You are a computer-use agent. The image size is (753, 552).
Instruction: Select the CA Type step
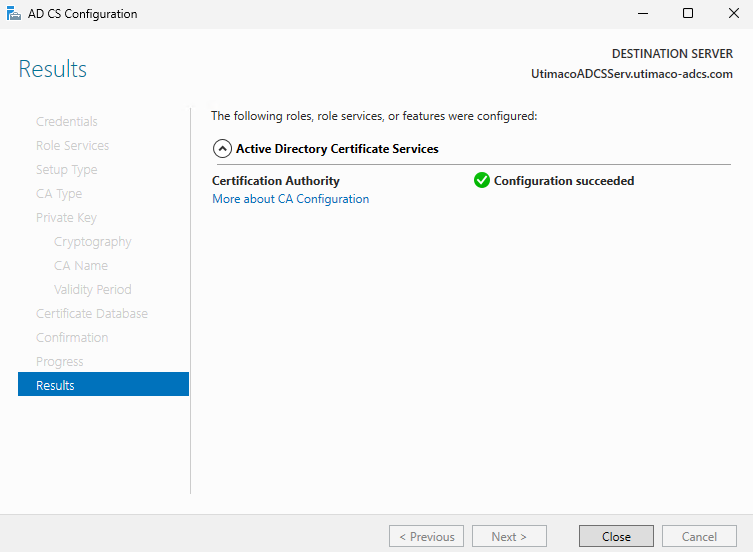click(x=59, y=194)
